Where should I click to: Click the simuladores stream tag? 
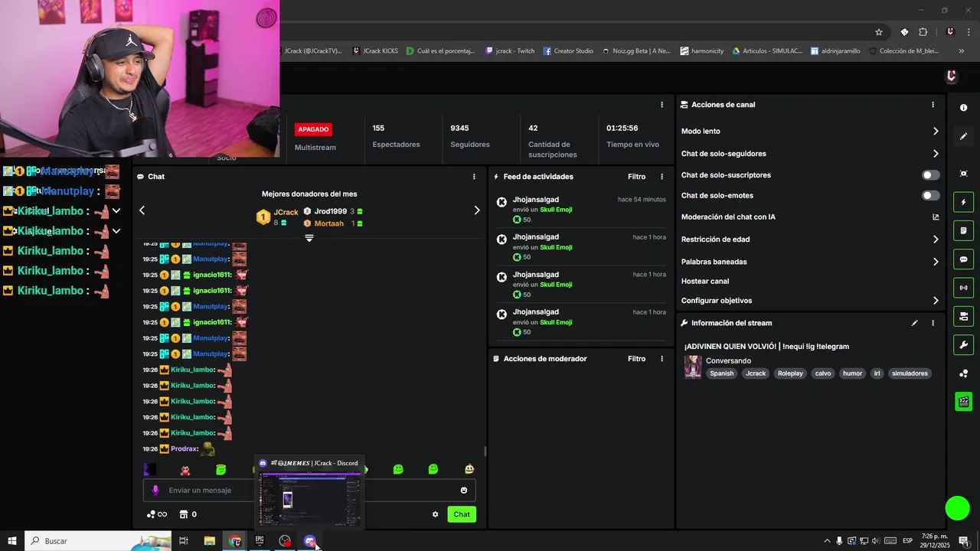910,373
